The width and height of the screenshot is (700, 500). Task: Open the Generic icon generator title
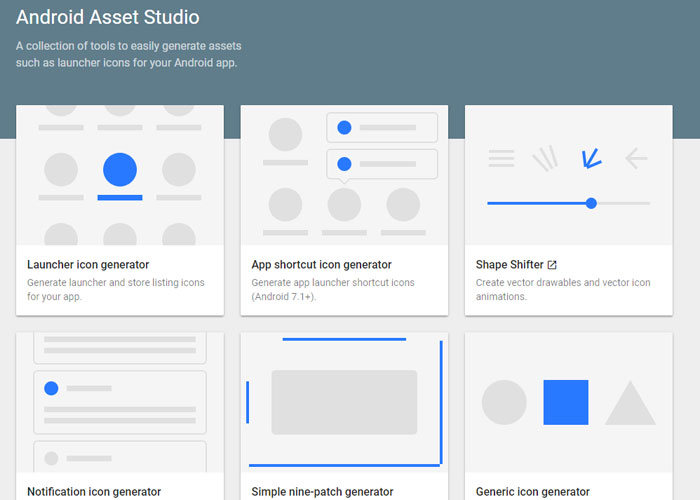pyautogui.click(x=532, y=492)
